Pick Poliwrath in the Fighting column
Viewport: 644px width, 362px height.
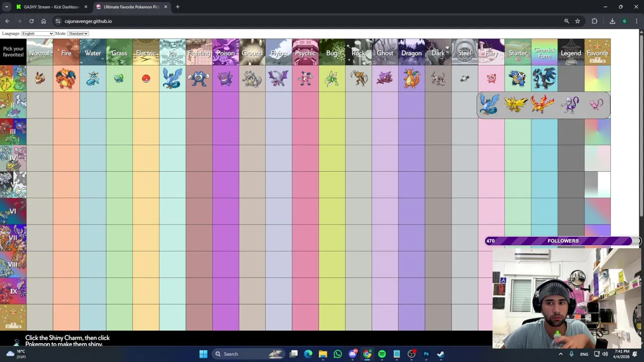click(x=198, y=78)
